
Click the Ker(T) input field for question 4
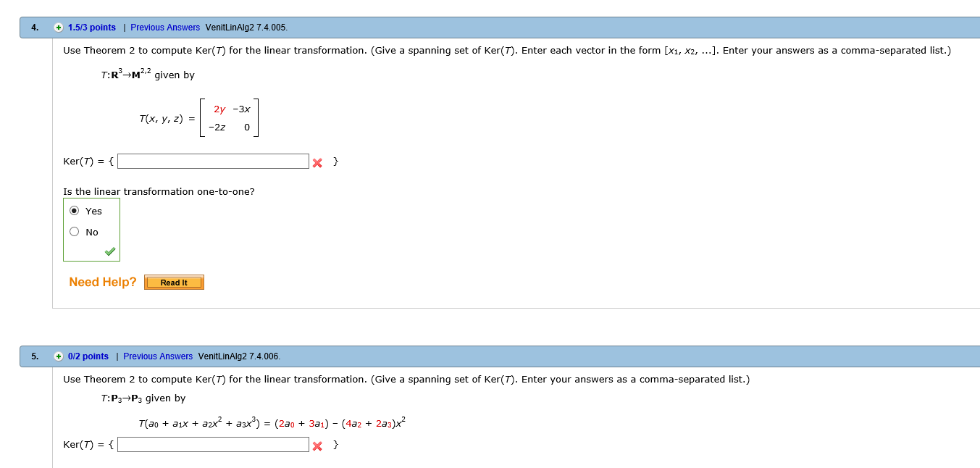pos(212,161)
